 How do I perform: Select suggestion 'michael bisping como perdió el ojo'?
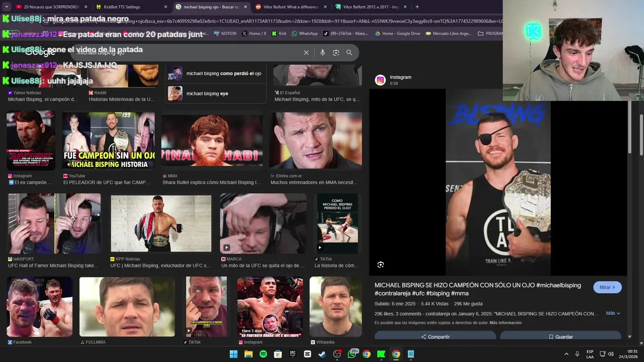coord(216,73)
